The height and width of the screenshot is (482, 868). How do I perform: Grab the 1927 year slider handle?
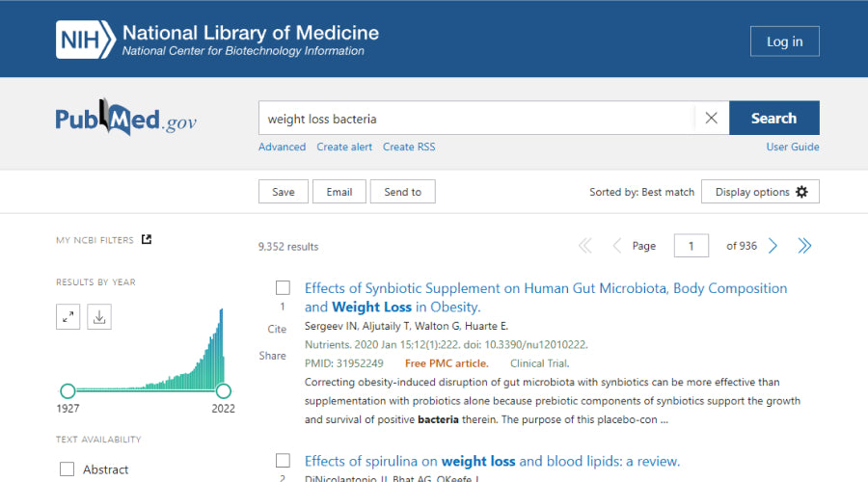point(68,390)
